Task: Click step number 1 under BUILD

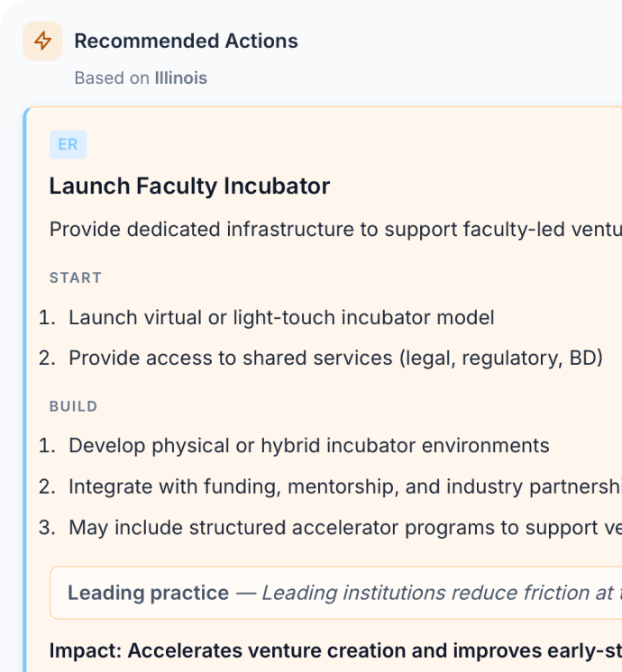Action: pyautogui.click(x=47, y=446)
